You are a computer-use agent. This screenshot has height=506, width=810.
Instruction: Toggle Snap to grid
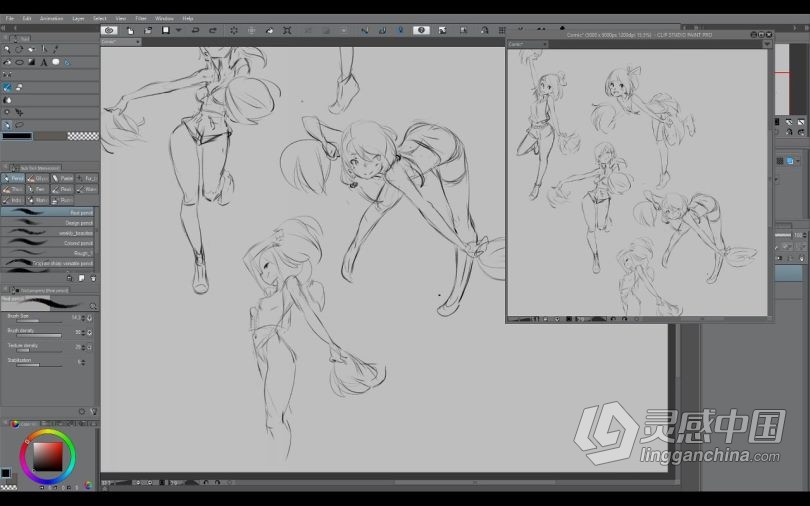click(x=400, y=30)
